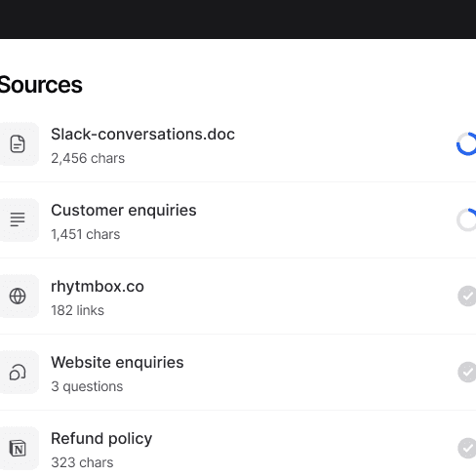Open the Slack-conversations.doc source
Image resolution: width=476 pixels, height=476 pixels.
click(142, 135)
